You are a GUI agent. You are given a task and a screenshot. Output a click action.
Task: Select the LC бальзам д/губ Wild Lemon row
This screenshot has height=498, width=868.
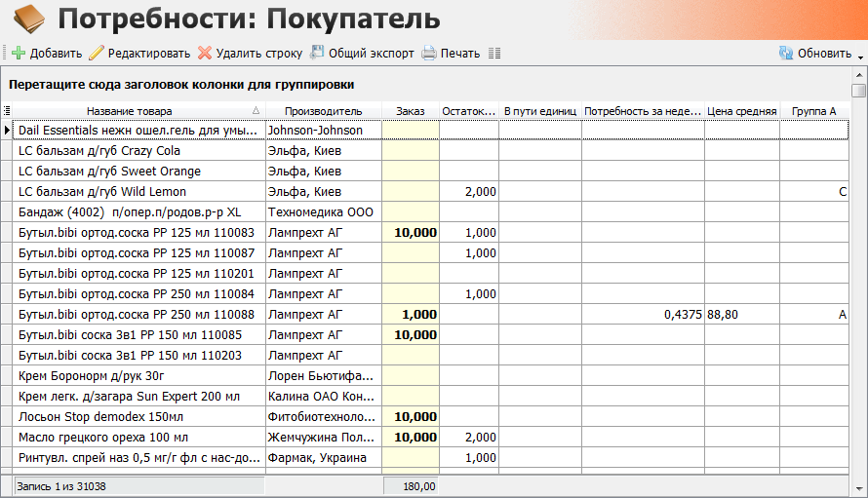point(430,192)
